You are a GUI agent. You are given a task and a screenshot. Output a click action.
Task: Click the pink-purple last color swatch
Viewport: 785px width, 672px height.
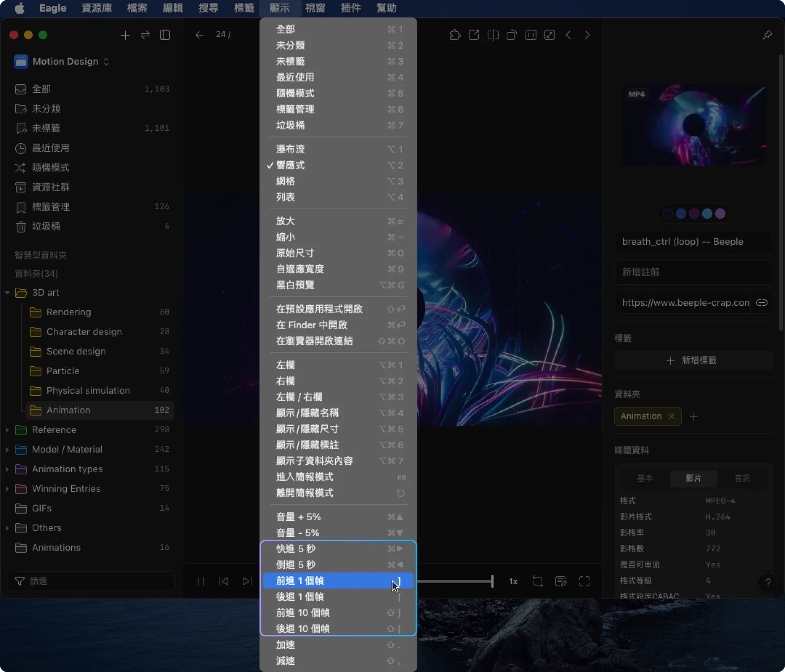tap(720, 214)
